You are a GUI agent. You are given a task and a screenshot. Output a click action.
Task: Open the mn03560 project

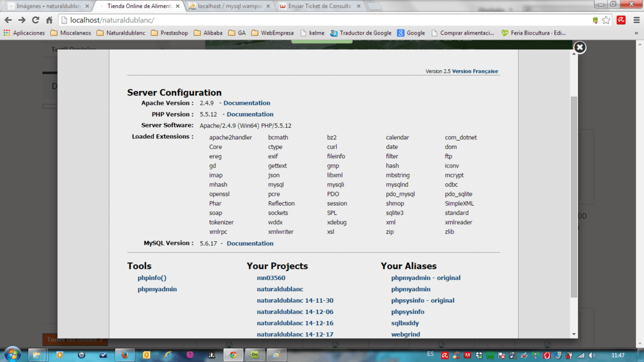(271, 278)
